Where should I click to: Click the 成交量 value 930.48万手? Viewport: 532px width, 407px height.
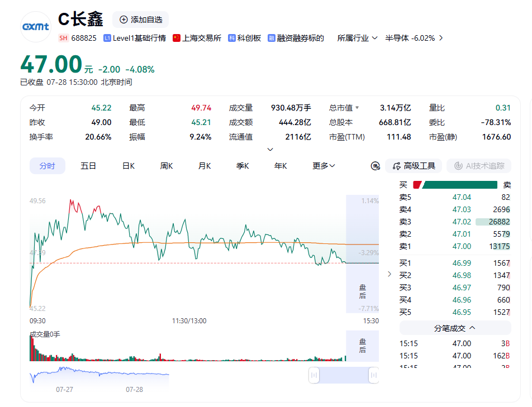[x=291, y=108]
